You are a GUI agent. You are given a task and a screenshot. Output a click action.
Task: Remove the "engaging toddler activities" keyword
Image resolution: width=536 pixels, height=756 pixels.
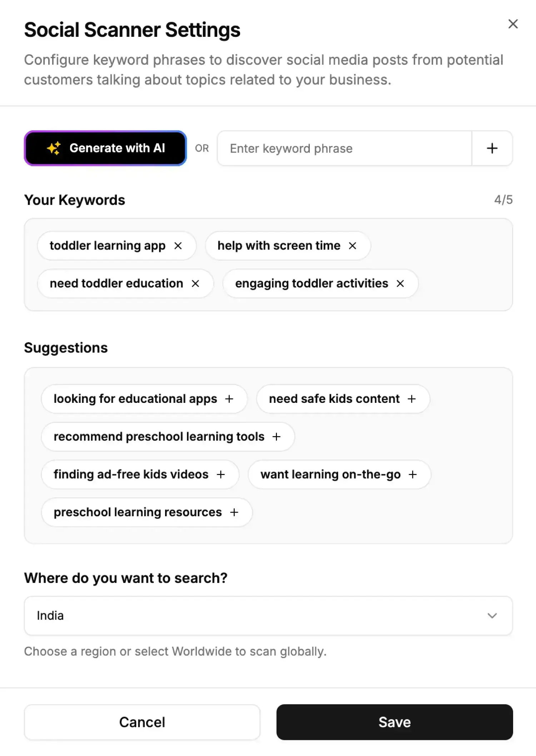point(400,283)
